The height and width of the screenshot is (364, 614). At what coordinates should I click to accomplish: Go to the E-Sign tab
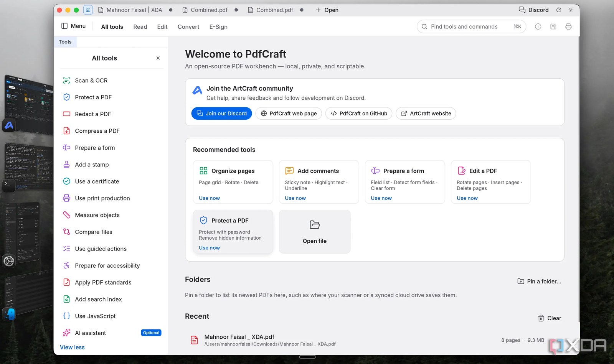coord(218,27)
